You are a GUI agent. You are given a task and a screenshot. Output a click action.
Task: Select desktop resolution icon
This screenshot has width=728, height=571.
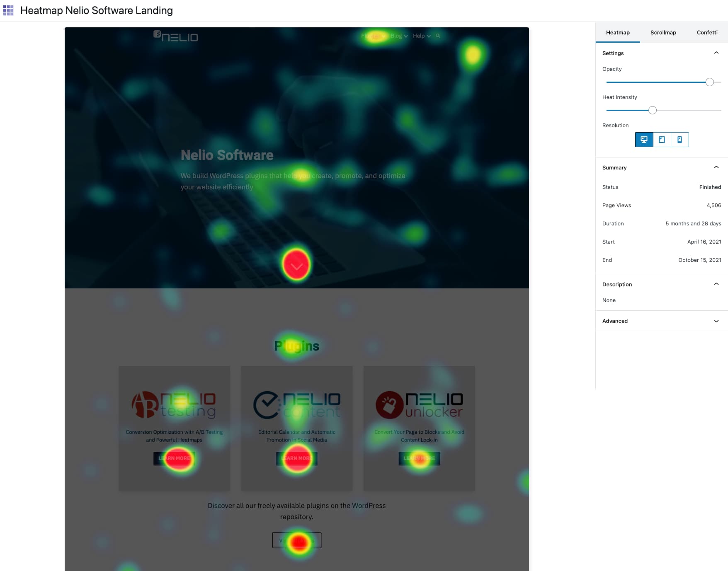tap(644, 140)
